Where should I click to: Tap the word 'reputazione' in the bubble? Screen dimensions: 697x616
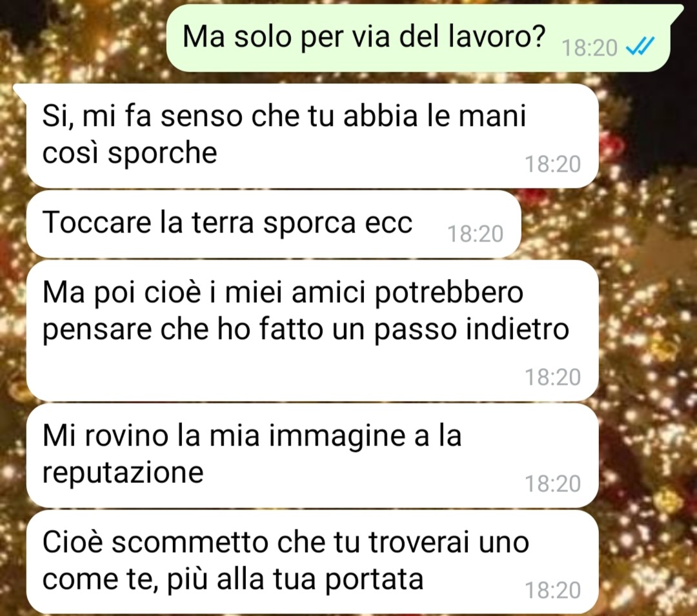123,473
